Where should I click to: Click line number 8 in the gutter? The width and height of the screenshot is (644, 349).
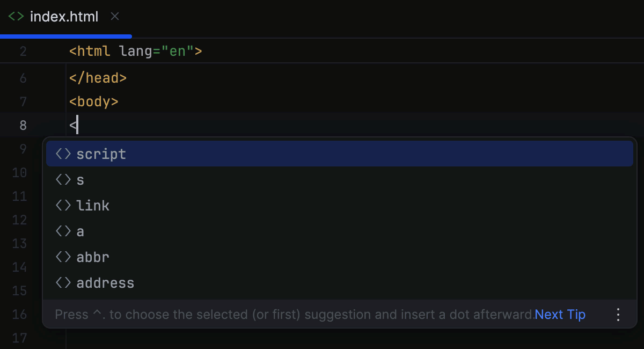(x=23, y=125)
